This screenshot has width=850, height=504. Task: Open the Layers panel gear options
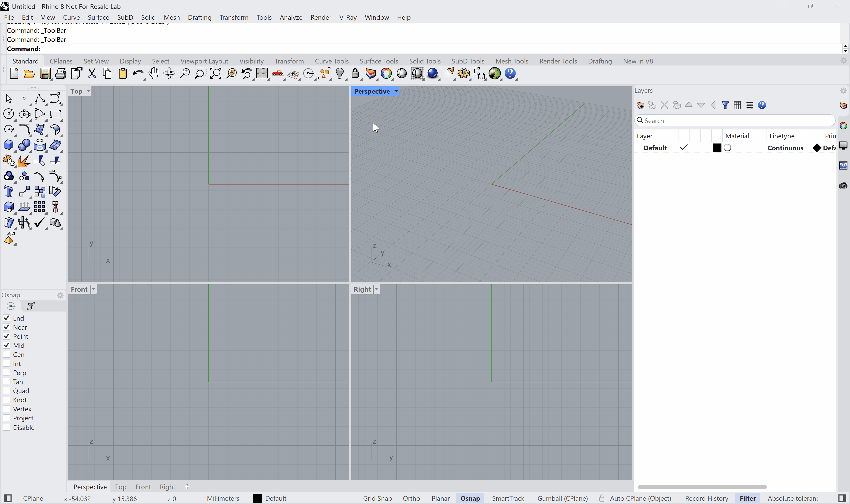coord(844,91)
